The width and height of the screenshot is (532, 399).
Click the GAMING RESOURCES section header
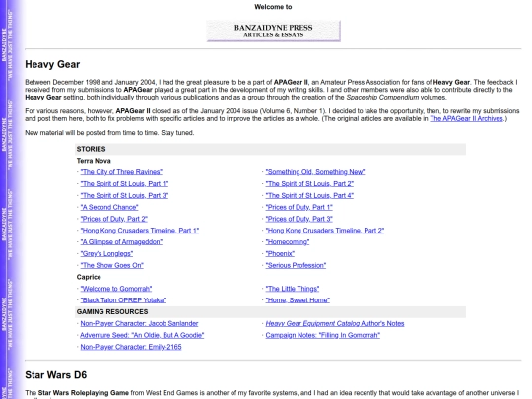click(x=270, y=311)
